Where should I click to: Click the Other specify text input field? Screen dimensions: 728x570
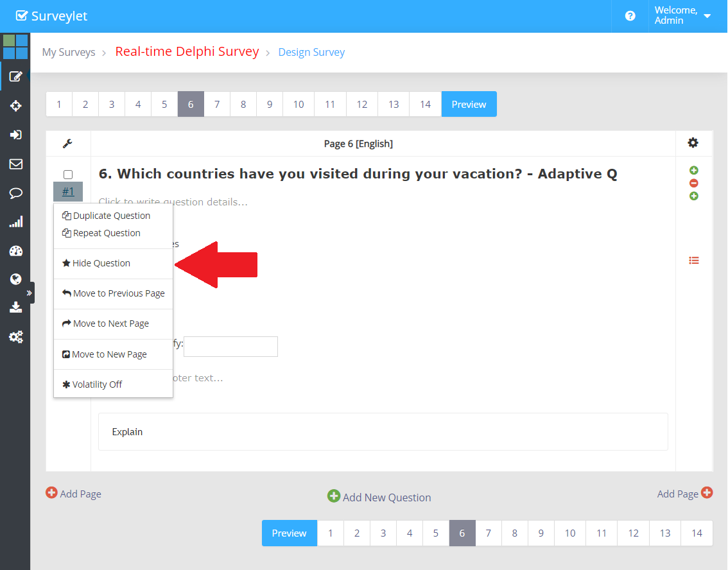230,347
